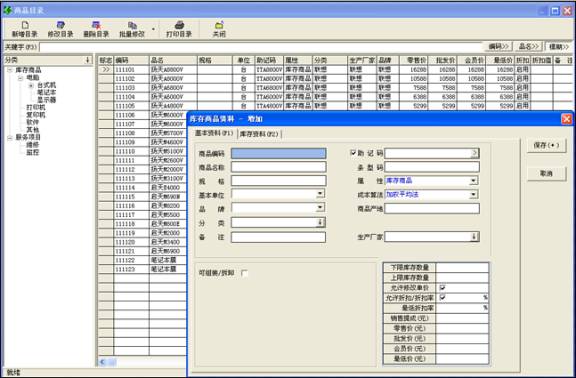This screenshot has height=378, width=576.
Task: Click the 条型码 input field
Action: click(432, 167)
